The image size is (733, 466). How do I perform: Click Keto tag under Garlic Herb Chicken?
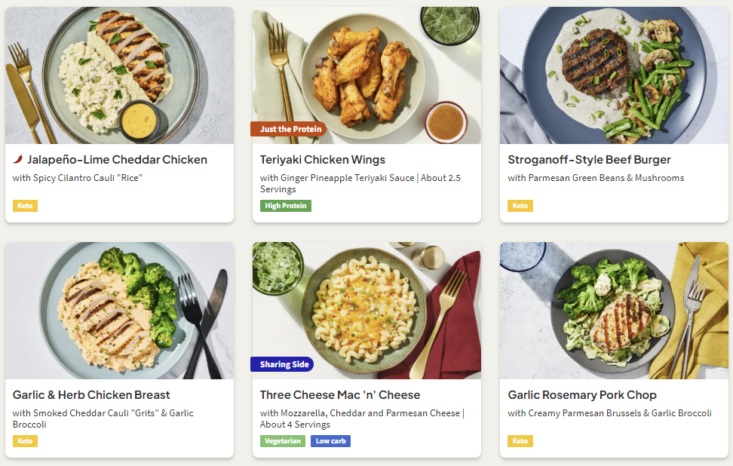pyautogui.click(x=25, y=441)
